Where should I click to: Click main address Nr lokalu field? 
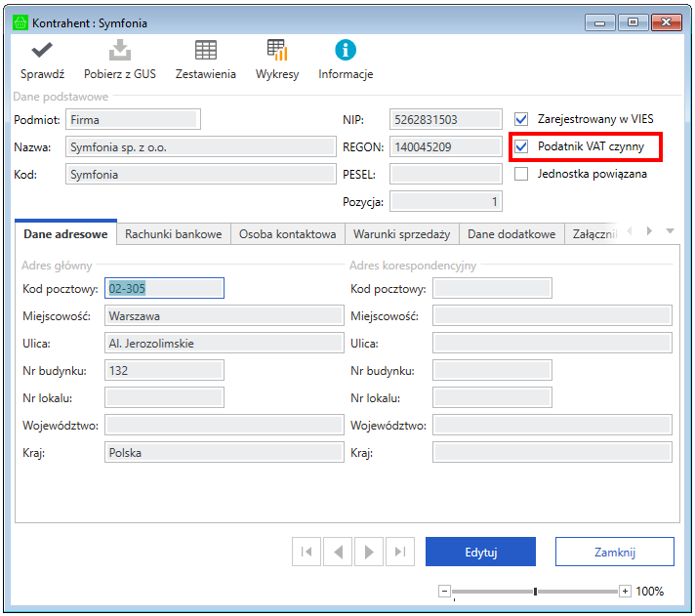coord(164,397)
